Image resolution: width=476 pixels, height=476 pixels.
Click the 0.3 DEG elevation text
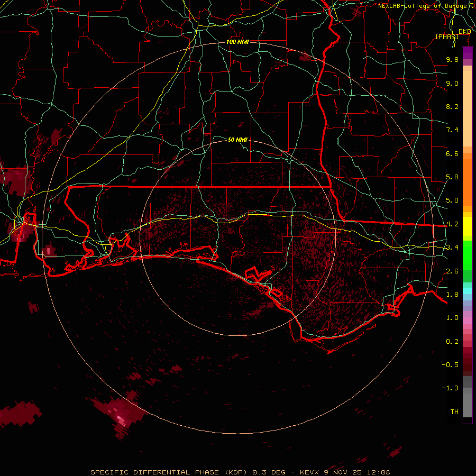[269, 472]
